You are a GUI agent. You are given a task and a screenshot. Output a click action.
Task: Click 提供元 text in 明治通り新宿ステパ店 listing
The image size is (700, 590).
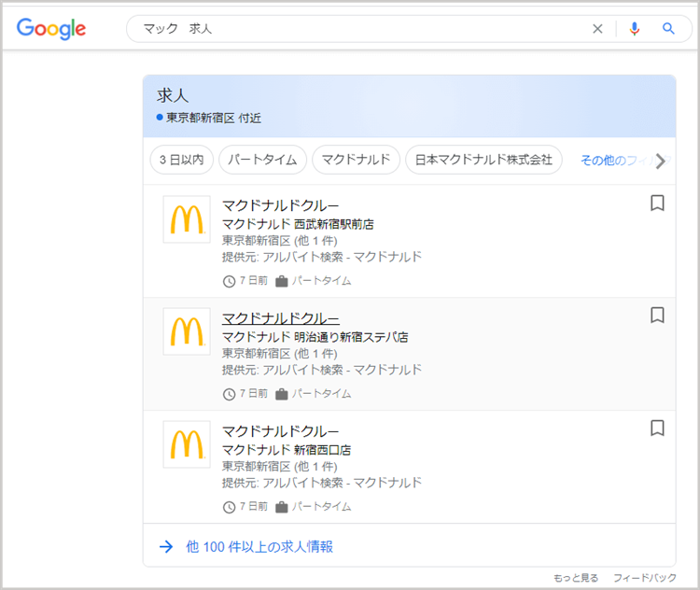click(x=322, y=370)
